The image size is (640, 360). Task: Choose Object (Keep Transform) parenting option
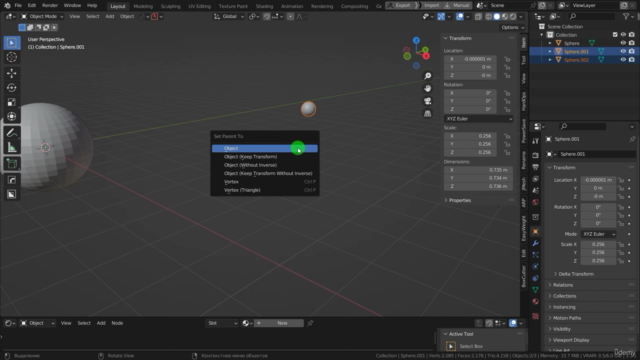[x=264, y=157]
